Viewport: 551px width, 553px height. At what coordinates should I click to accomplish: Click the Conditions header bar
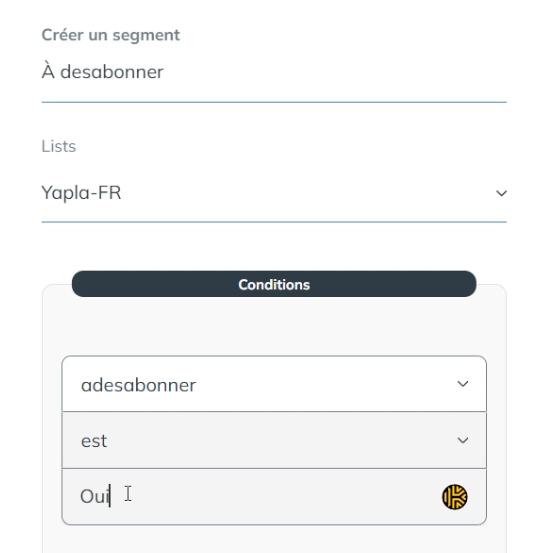(274, 284)
